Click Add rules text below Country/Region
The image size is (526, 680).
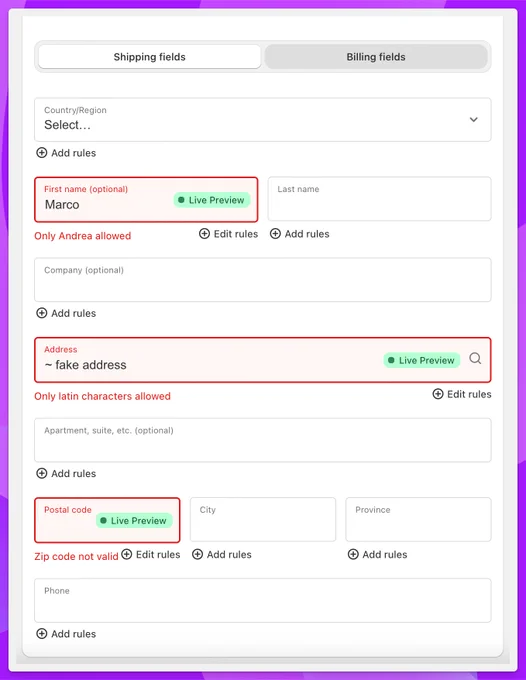[x=74, y=153]
